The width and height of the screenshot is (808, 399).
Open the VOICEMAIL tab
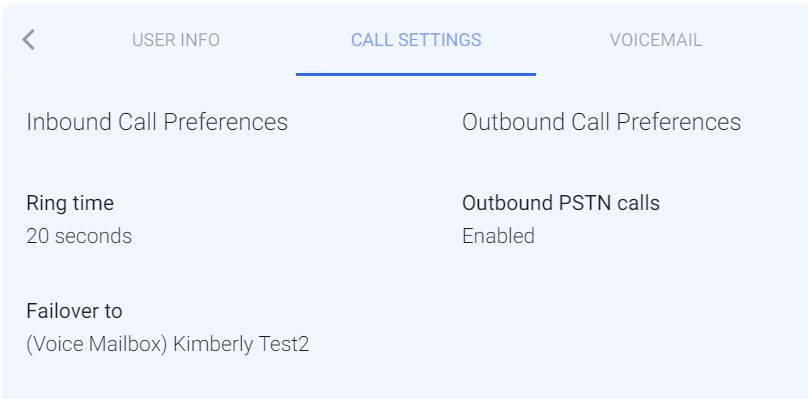tap(655, 40)
